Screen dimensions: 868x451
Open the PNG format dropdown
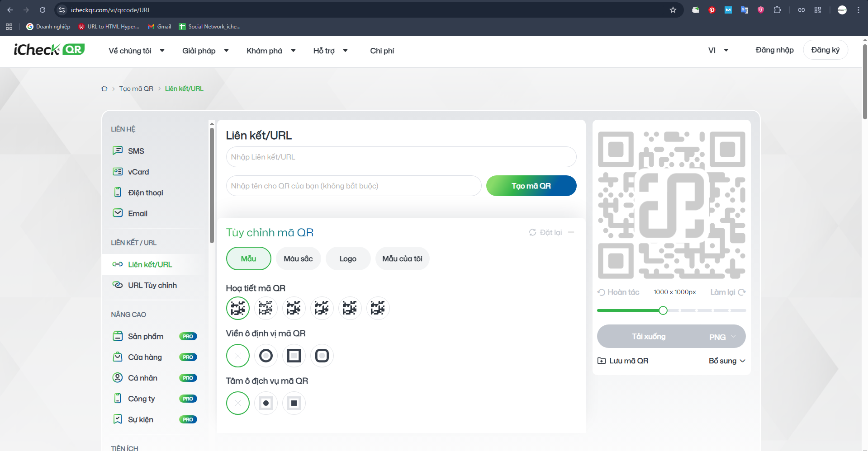point(722,337)
